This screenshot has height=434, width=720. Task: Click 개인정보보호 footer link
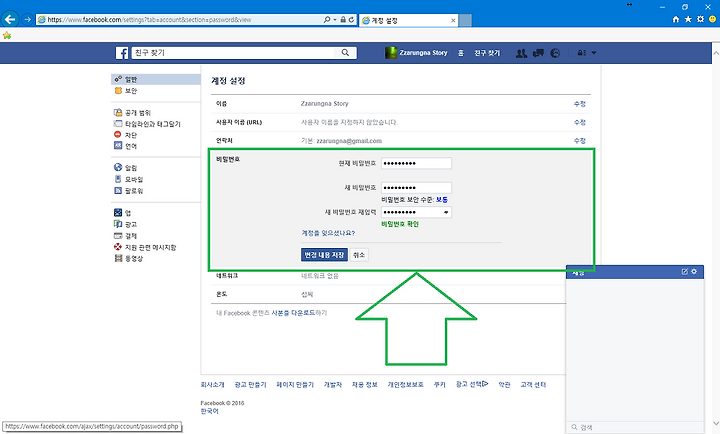405,384
